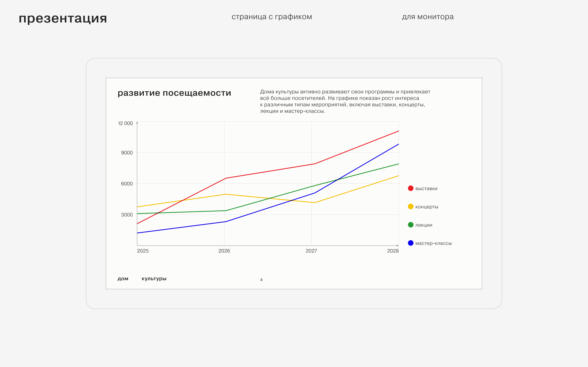Click the 9000 y-axis label
The image size is (588, 367).
[x=127, y=153]
